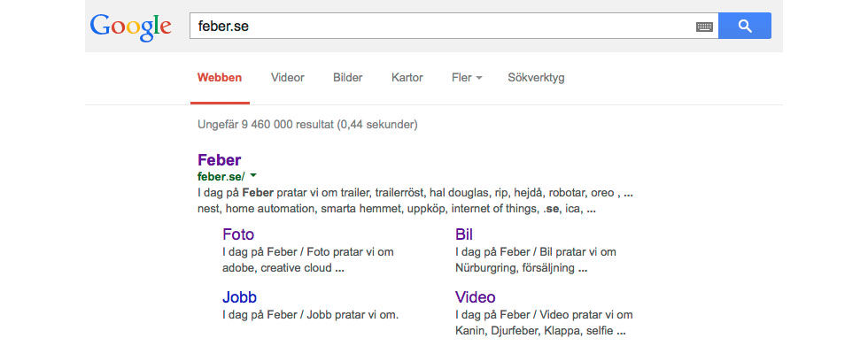Open the Video sitelink
Viewport: 868px width, 346px height.
pyautogui.click(x=475, y=297)
